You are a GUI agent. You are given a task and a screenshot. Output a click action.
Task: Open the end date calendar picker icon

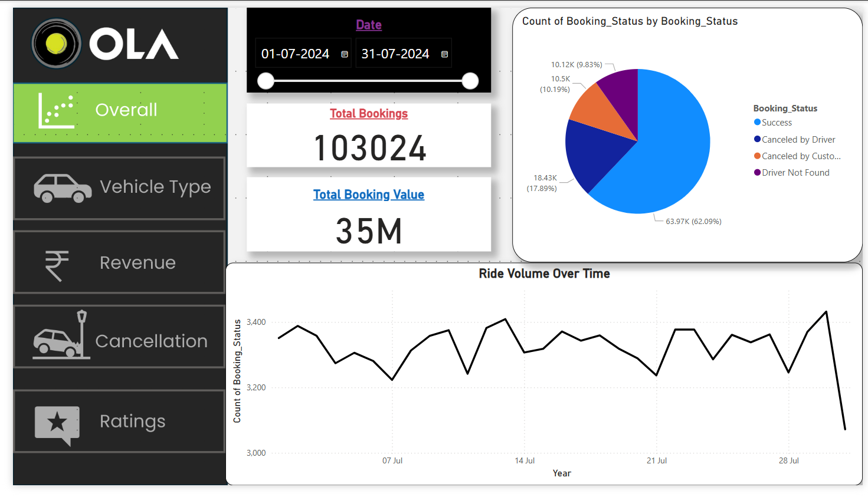(x=445, y=54)
